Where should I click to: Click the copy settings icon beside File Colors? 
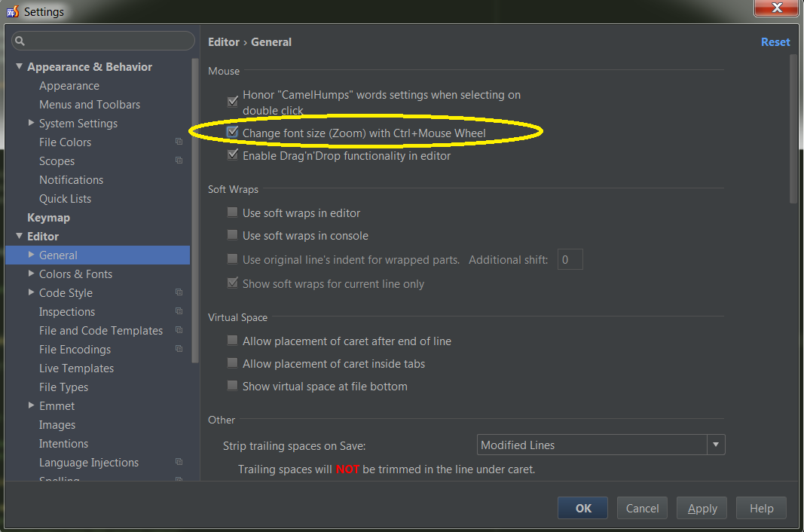point(179,142)
